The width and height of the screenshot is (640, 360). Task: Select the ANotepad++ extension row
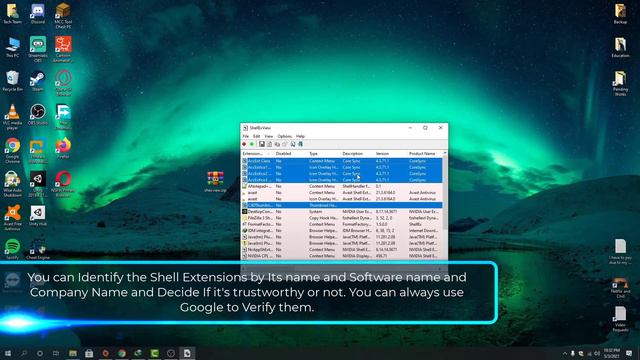tap(342, 186)
